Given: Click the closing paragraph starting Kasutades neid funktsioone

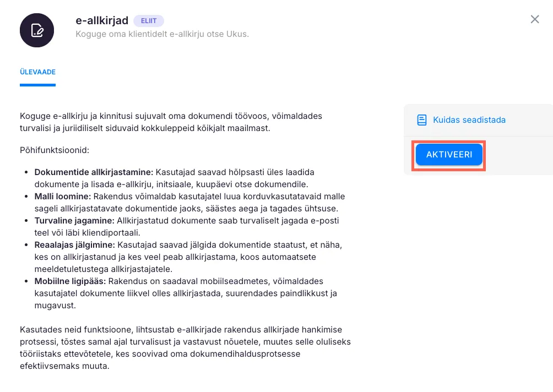Looking at the screenshot, I should [x=185, y=347].
